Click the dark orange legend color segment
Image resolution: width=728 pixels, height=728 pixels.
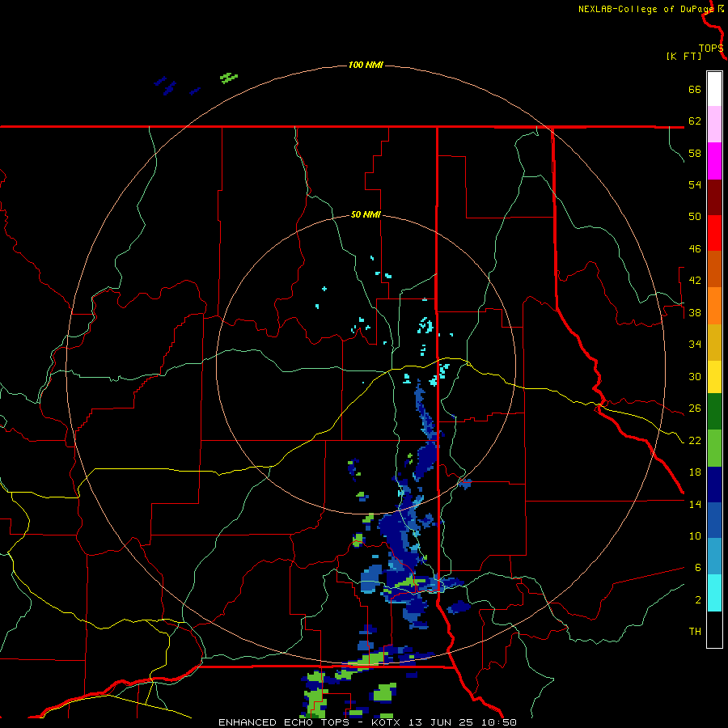pyautogui.click(x=714, y=269)
